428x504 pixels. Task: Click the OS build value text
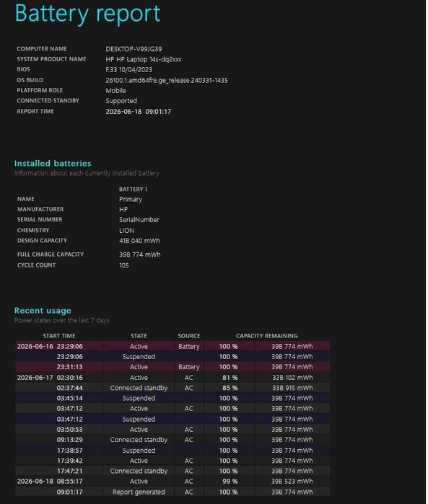tap(167, 80)
